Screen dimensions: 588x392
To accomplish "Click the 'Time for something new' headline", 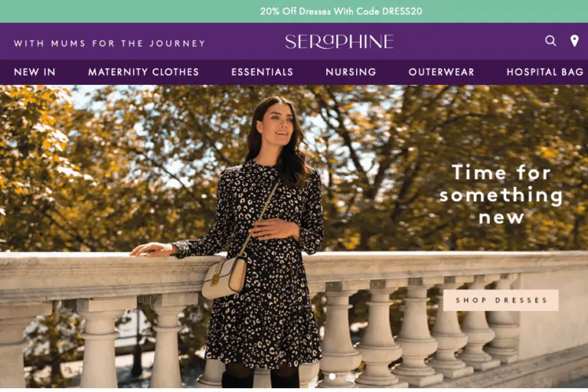I will 501,194.
